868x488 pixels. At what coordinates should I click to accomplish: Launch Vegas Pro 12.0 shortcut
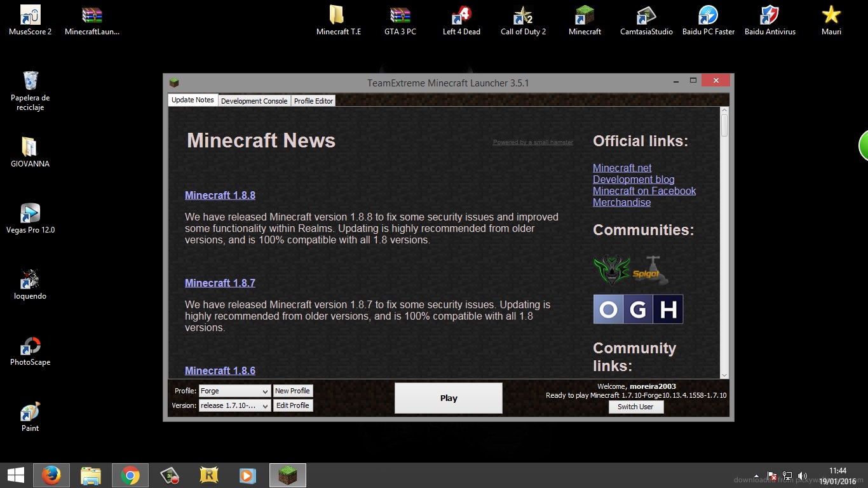point(30,218)
